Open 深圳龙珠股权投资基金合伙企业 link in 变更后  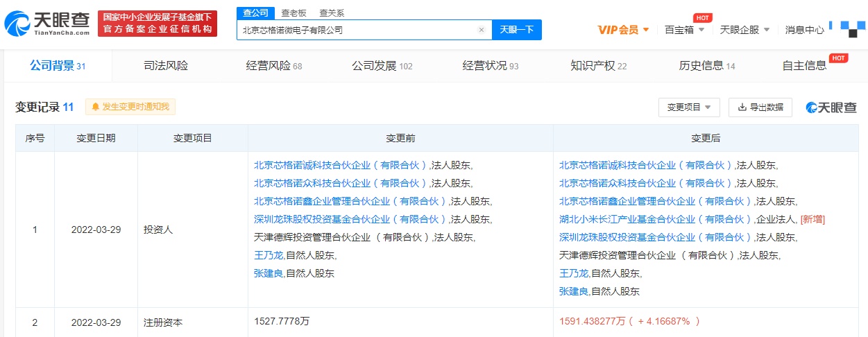coord(657,237)
